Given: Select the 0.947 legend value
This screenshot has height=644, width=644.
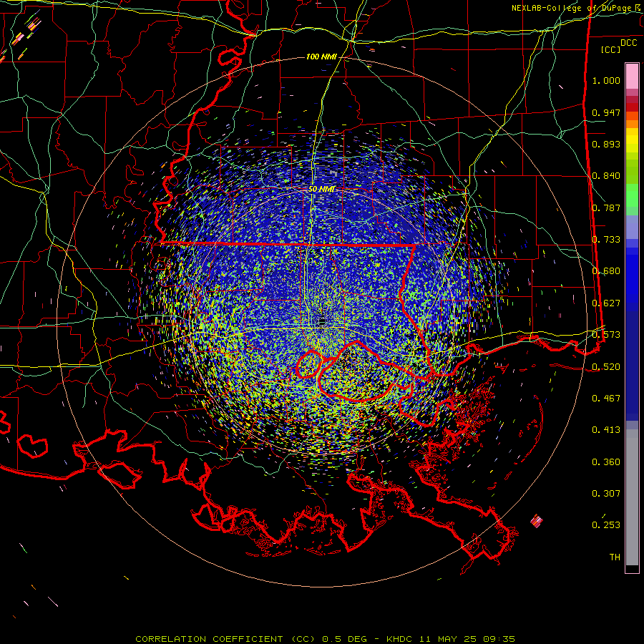Looking at the screenshot, I should coord(606,112).
